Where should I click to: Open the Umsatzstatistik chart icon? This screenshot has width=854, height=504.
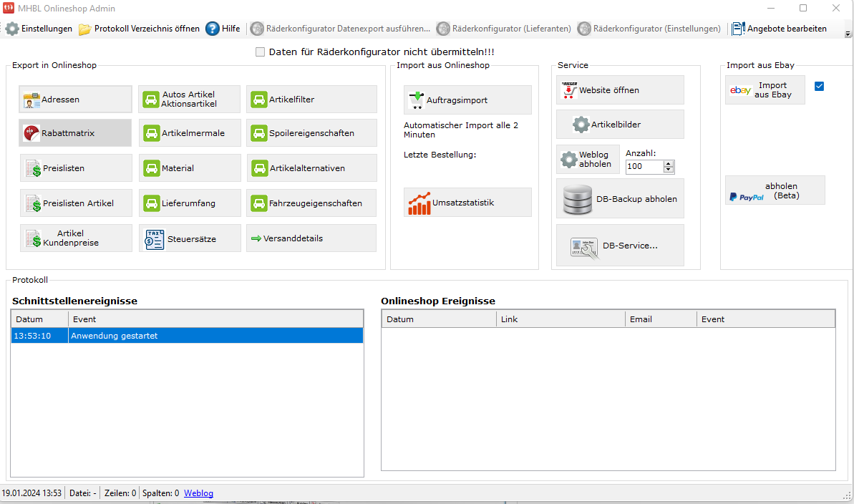419,203
